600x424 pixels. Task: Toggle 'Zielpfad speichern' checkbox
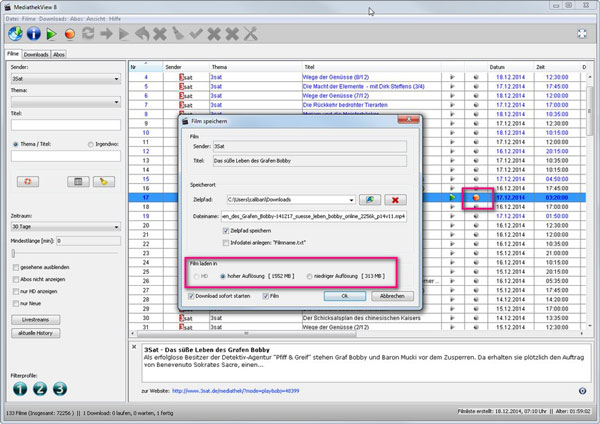[226, 231]
